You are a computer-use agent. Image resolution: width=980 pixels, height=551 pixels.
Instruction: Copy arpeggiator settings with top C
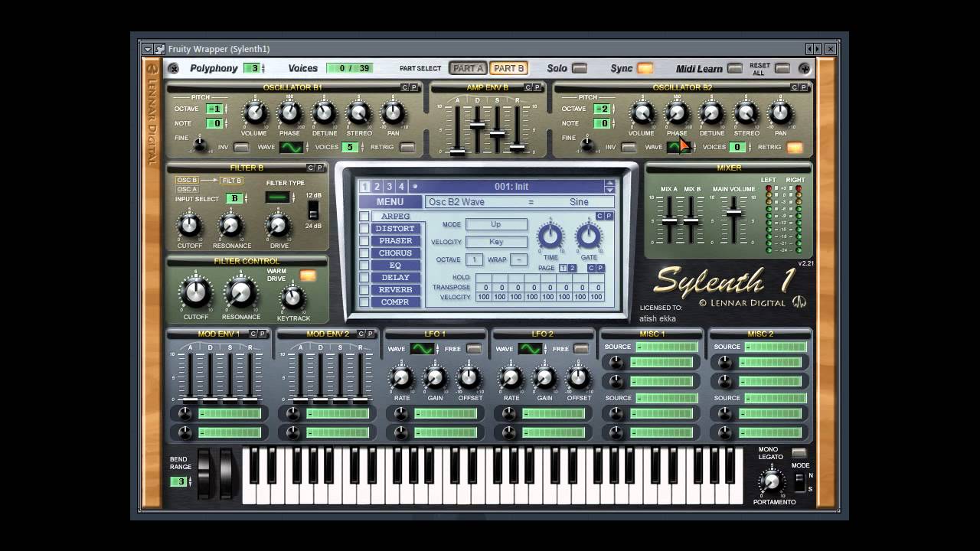(600, 216)
